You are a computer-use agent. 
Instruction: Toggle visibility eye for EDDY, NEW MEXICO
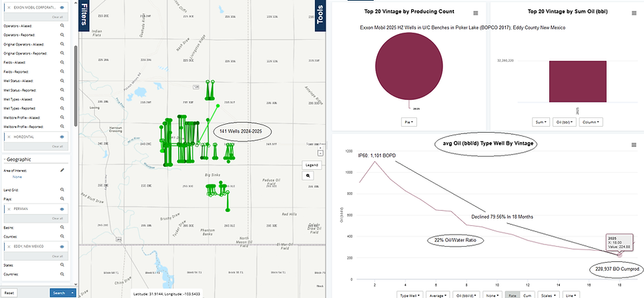coord(62,246)
